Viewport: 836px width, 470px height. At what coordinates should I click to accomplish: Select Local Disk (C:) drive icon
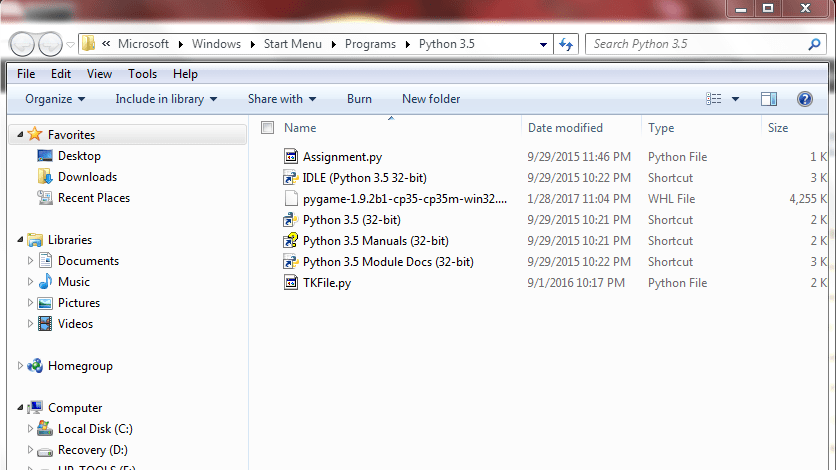click(x=45, y=428)
